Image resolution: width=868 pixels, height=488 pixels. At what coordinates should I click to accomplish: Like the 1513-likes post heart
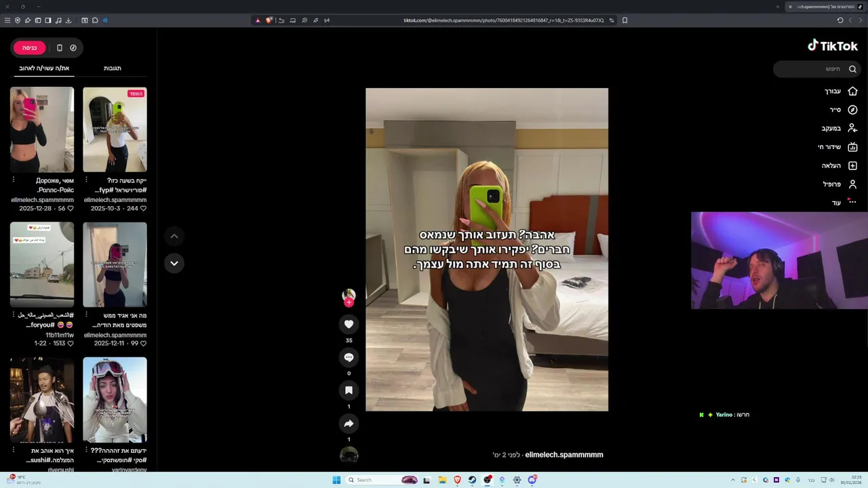70,344
